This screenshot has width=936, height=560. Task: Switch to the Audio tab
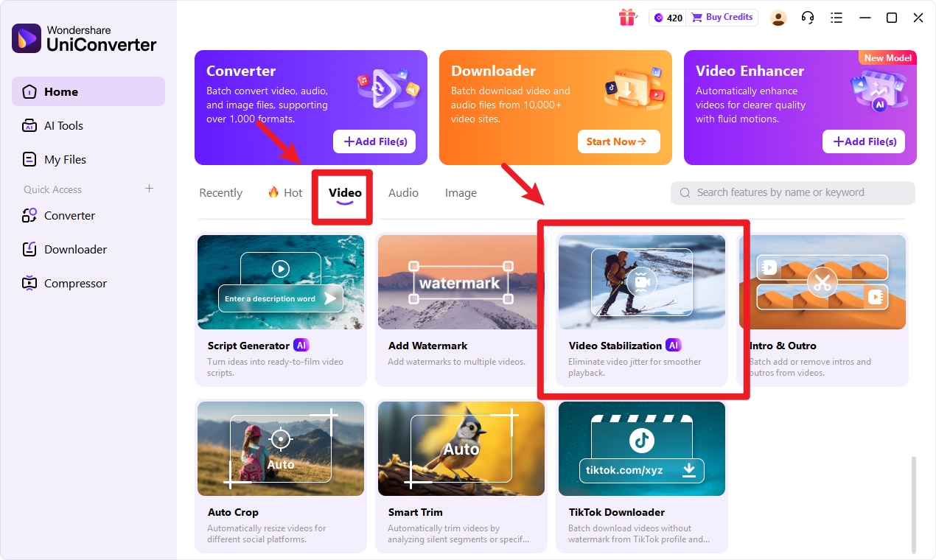pos(403,192)
